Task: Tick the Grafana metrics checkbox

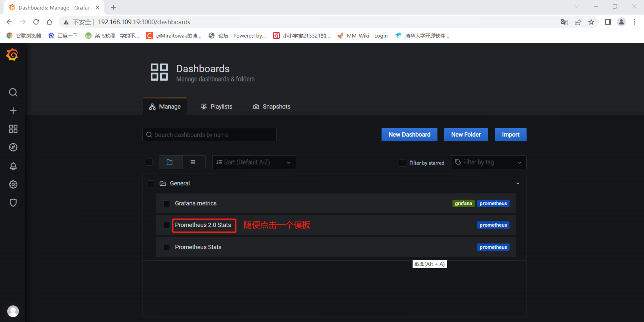Action: [x=167, y=204]
